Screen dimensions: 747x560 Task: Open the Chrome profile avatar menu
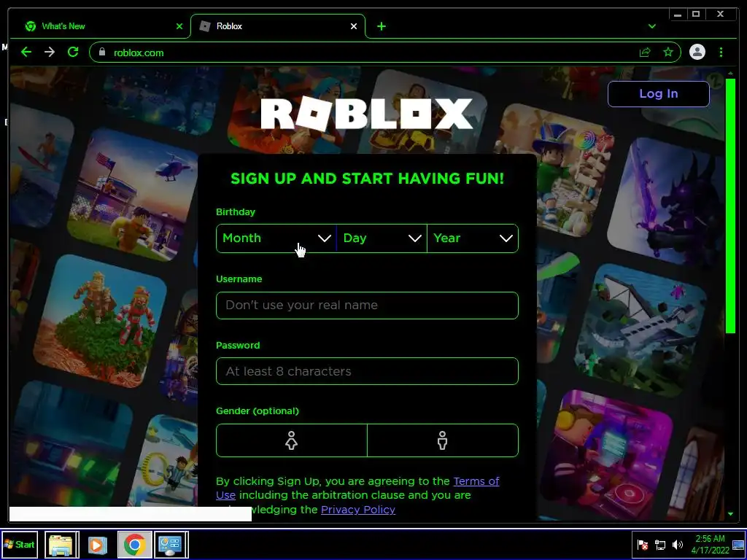point(697,52)
